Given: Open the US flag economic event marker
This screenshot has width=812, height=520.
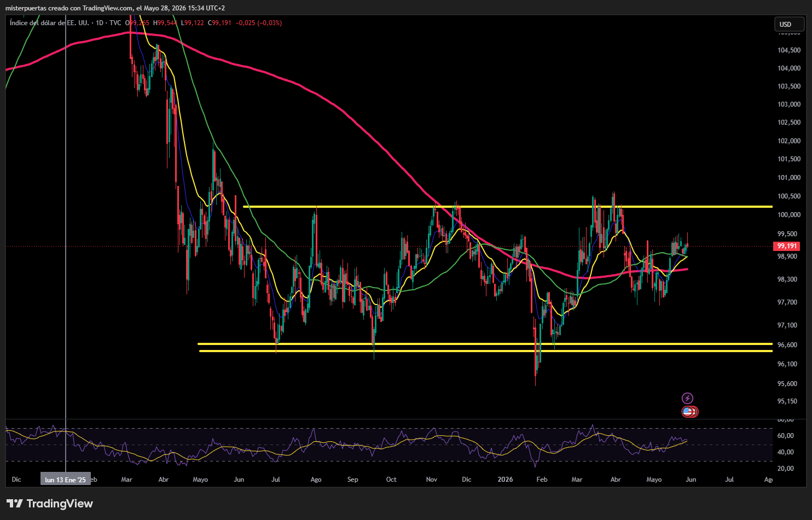Looking at the screenshot, I should click(687, 412).
